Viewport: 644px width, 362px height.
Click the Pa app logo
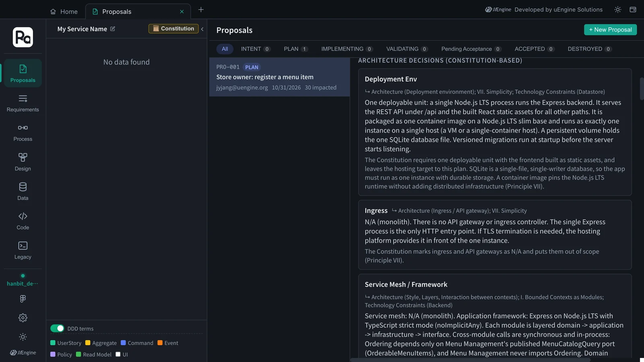coord(23,37)
